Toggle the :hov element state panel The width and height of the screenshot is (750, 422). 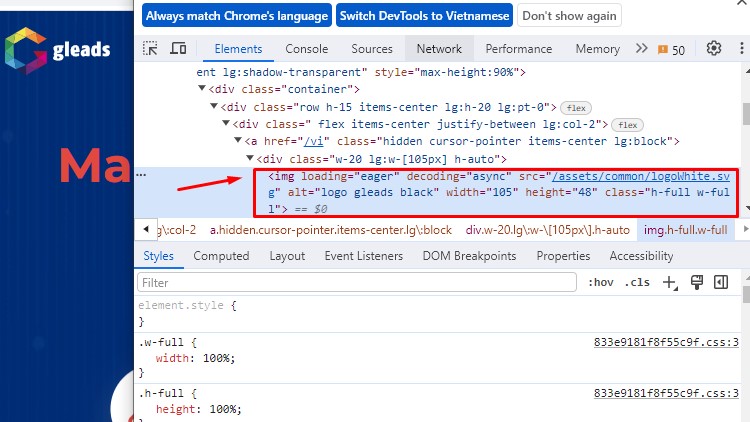[602, 283]
